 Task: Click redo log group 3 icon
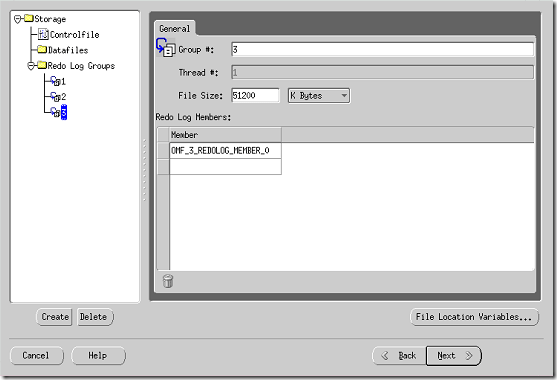click(55, 112)
